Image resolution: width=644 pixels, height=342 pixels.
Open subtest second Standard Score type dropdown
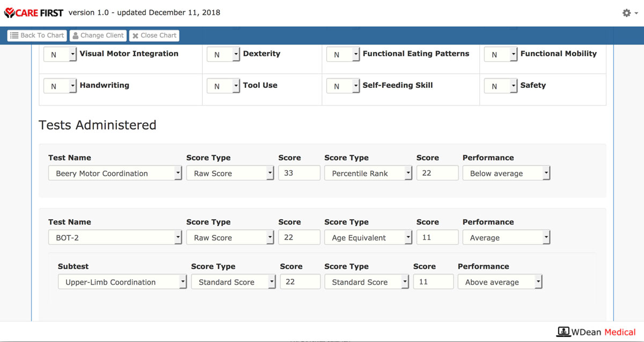coord(367,282)
